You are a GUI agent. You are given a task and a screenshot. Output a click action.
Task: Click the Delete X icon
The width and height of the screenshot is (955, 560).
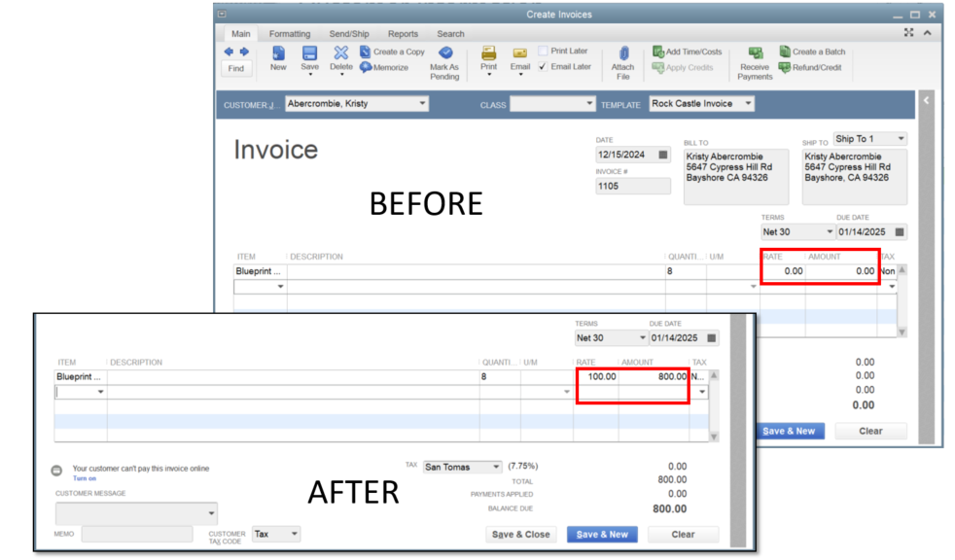tap(341, 53)
